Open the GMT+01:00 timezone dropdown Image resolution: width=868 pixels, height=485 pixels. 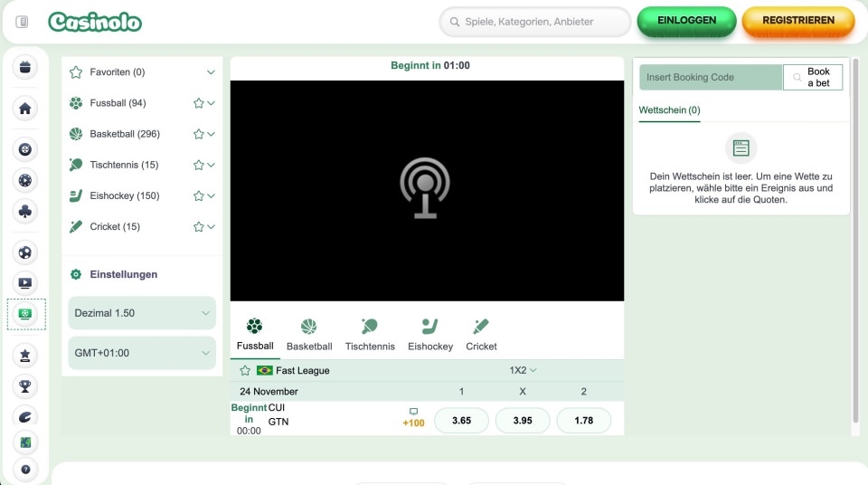(142, 353)
